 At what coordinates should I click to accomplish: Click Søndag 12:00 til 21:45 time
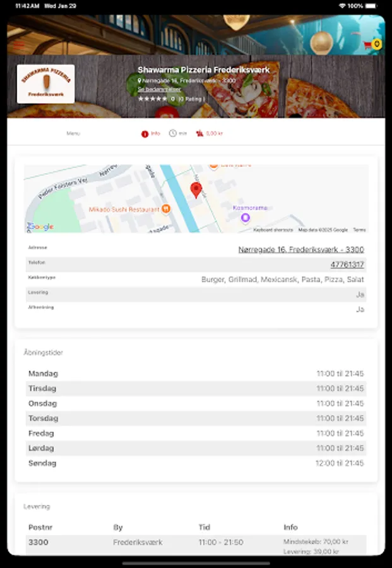tap(340, 463)
